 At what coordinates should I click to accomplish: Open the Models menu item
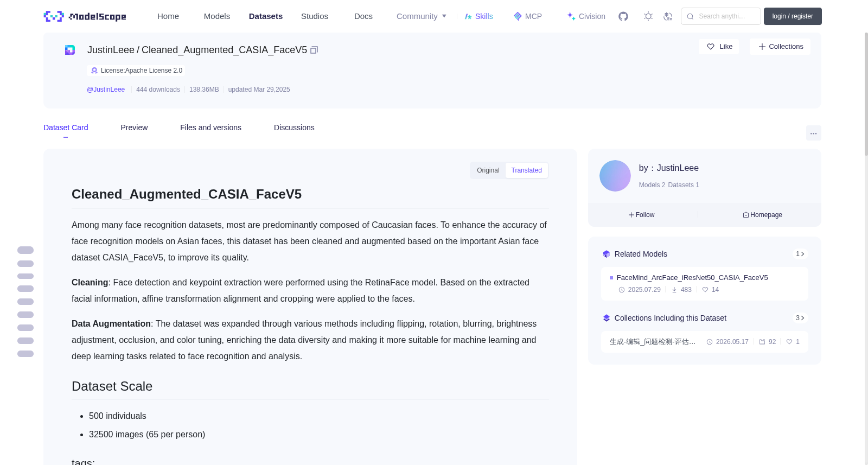217,16
